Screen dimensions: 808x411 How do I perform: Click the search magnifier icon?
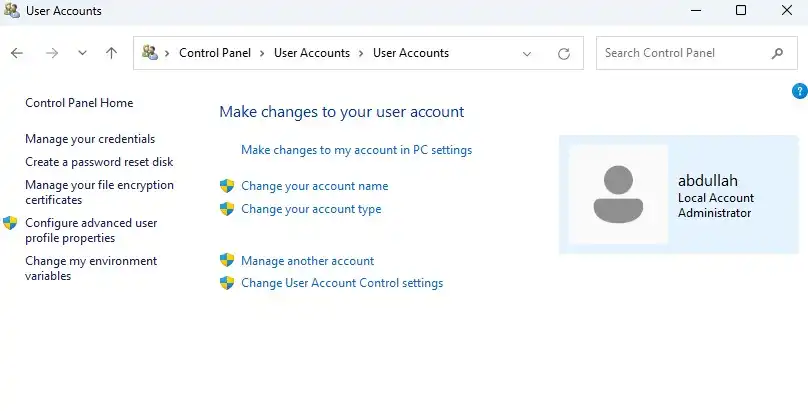pos(777,53)
